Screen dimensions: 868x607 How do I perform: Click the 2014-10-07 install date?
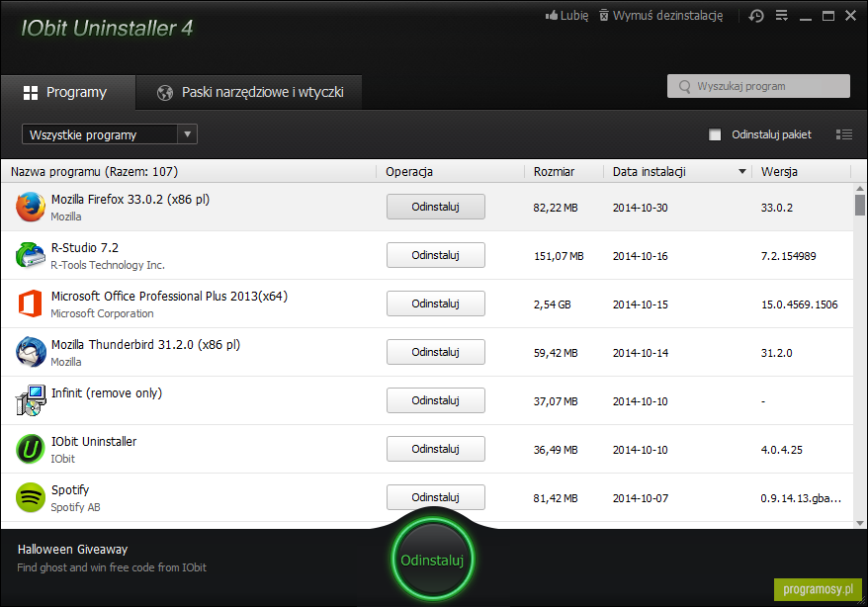point(640,498)
